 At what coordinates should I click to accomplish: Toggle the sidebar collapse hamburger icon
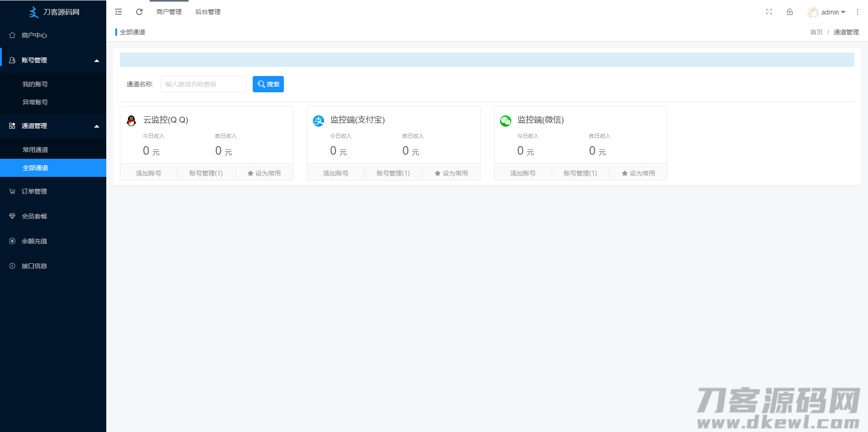point(118,12)
